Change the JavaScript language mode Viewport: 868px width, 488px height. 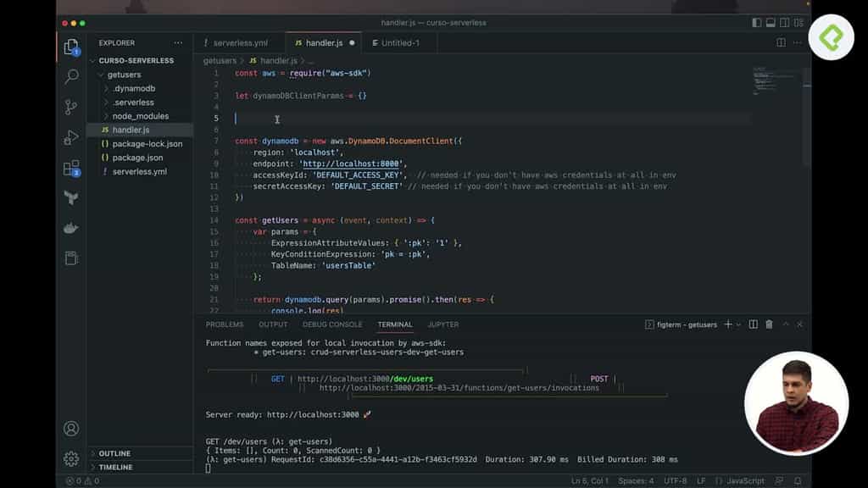click(745, 480)
